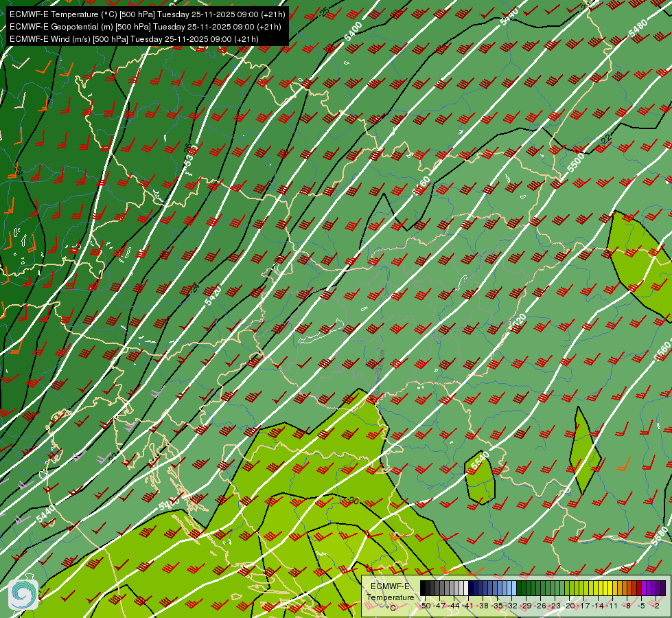672x618 pixels.
Task: Click the 25 isotherm label on map
Action: (x=325, y=12)
